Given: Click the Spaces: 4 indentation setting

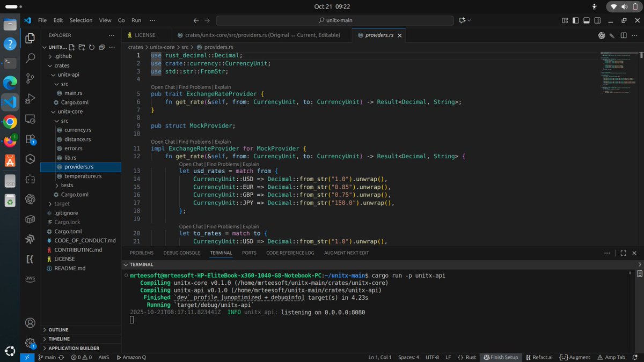Looking at the screenshot, I should [408, 357].
